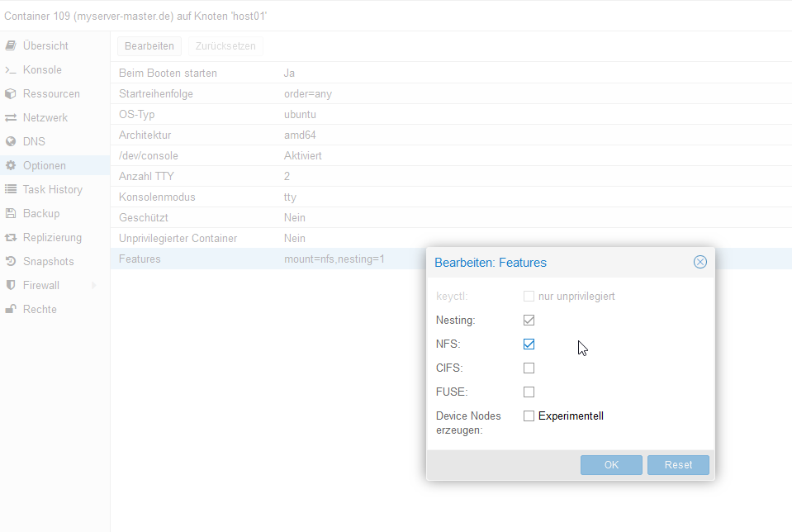Open the Backup section
This screenshot has width=792, height=532.
click(x=55, y=213)
